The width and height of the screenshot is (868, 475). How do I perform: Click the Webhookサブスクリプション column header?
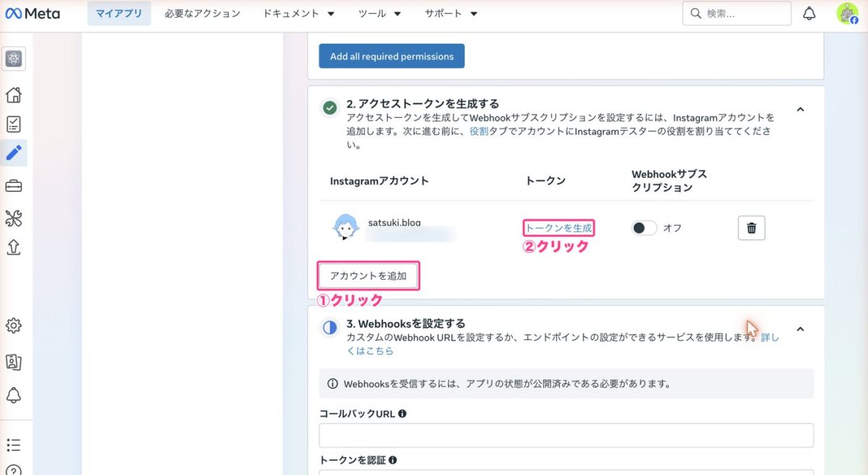669,181
